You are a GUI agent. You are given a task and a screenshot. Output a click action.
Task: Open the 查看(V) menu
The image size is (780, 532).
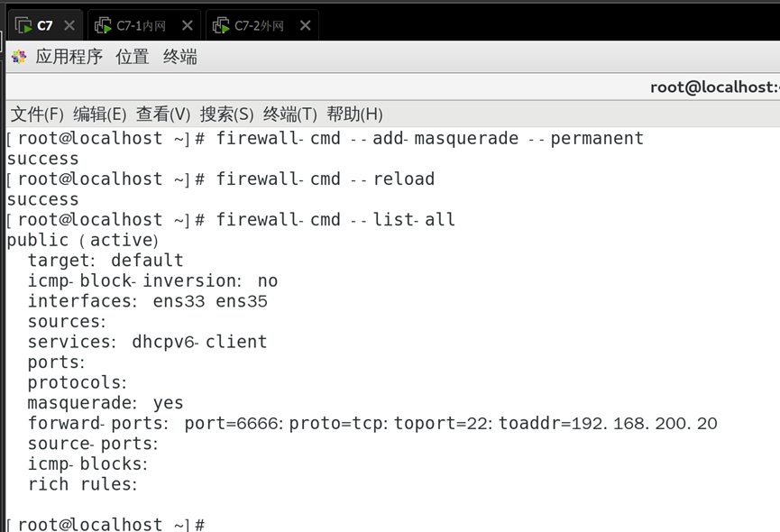point(163,115)
